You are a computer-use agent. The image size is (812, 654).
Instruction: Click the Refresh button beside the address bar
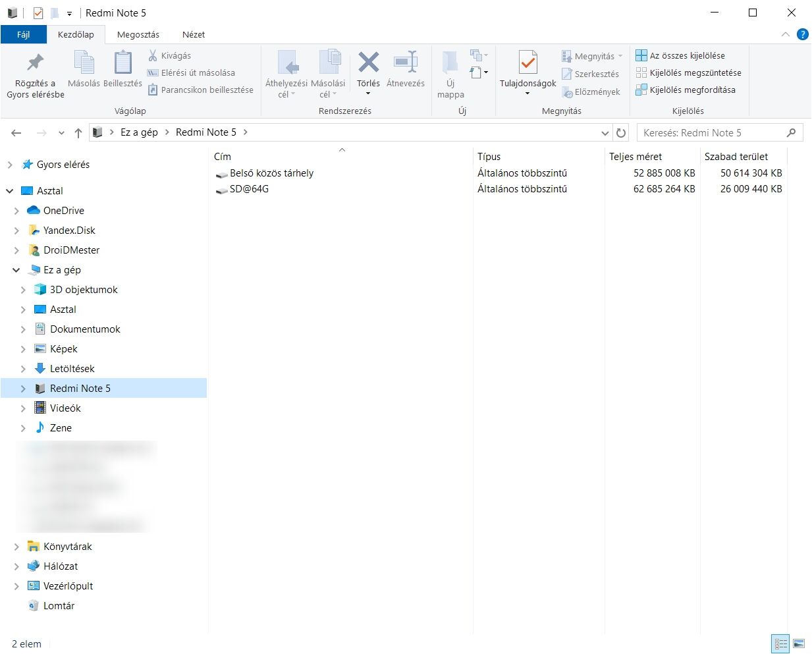pyautogui.click(x=621, y=132)
